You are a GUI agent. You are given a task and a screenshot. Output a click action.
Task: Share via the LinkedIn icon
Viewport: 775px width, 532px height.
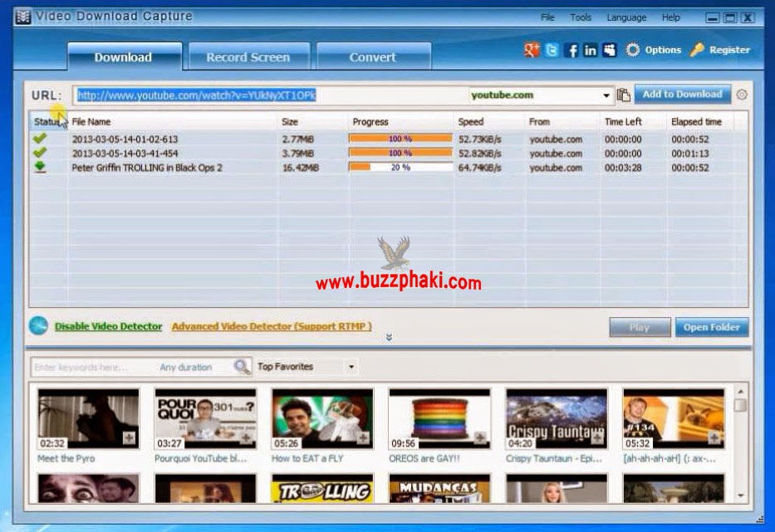[590, 50]
